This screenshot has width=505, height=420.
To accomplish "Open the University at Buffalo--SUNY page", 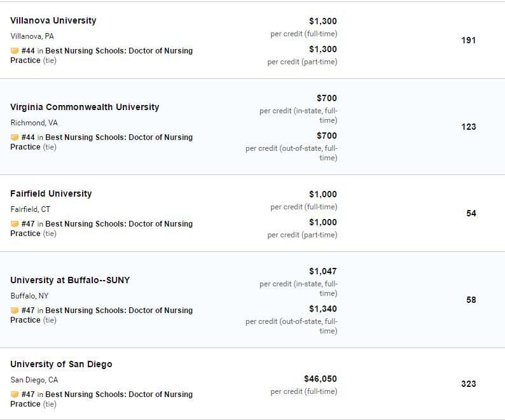I will [70, 280].
